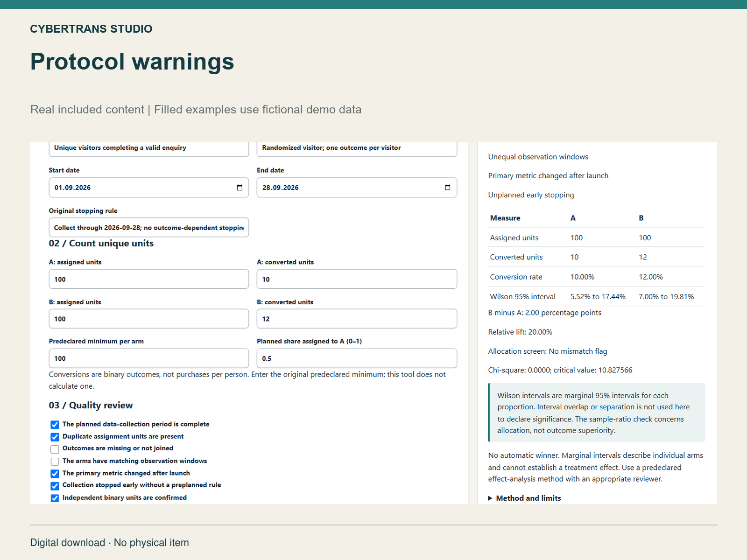Click the Start date field showing 01.09.2026
This screenshot has height=560, width=747.
click(149, 188)
